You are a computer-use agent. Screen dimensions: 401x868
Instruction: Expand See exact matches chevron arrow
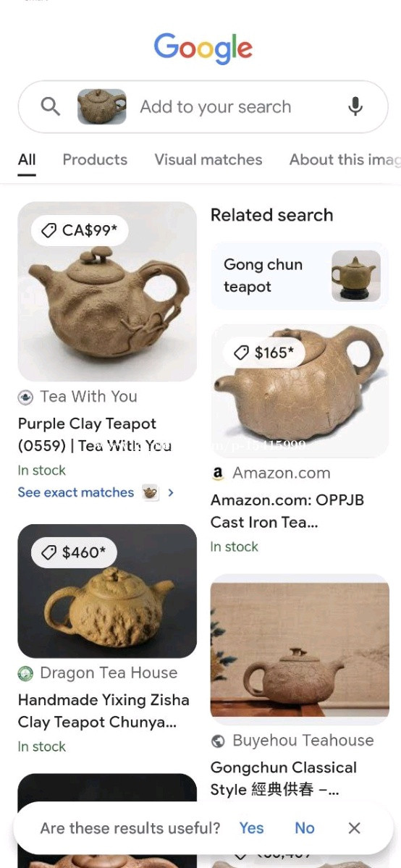click(x=171, y=492)
